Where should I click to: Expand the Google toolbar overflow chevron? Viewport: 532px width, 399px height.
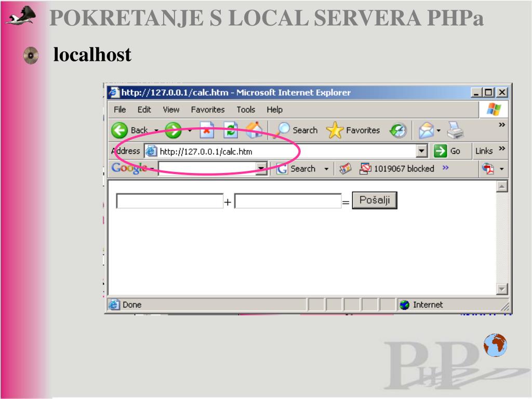click(445, 168)
